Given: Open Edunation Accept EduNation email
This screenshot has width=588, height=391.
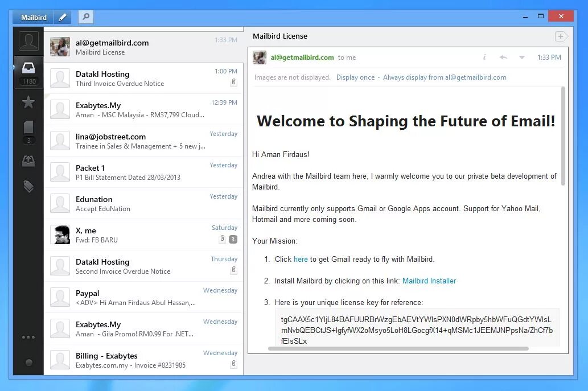Looking at the screenshot, I should coord(143,204).
